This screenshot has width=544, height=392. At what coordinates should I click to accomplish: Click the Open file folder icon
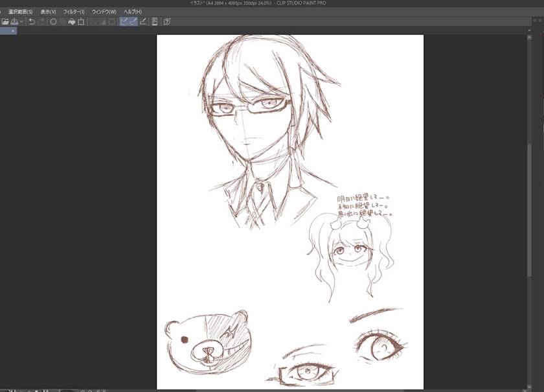point(5,21)
